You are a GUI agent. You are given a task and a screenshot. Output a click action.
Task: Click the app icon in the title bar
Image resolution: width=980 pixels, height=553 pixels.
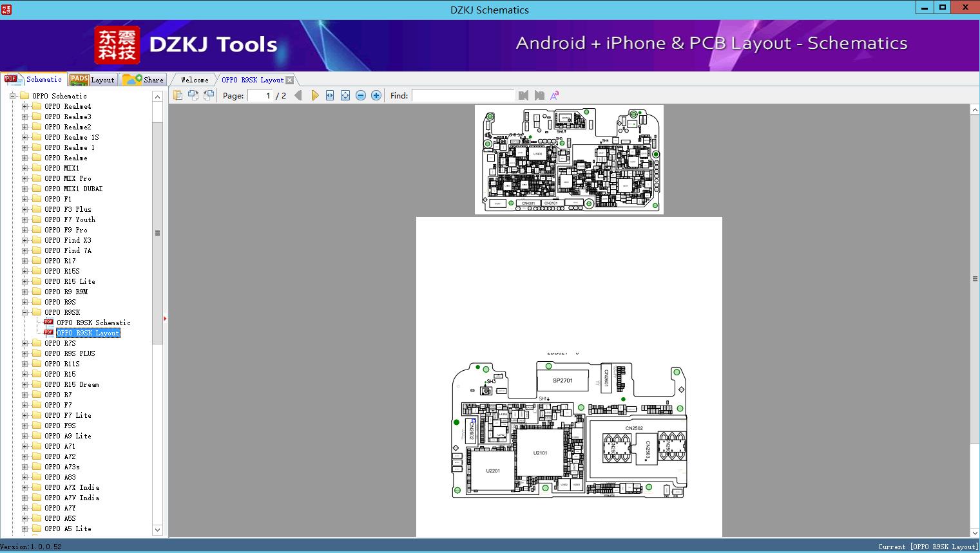(6, 9)
